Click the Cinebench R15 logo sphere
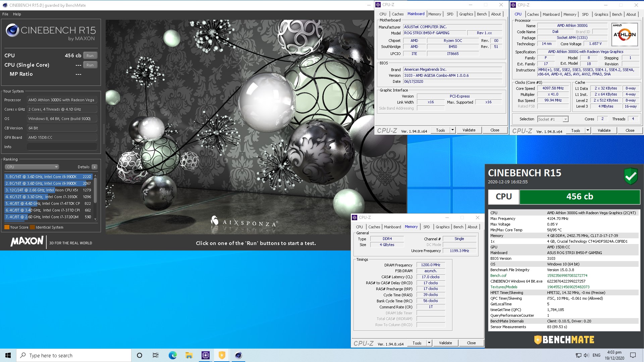Image resolution: width=644 pixels, height=362 pixels. [x=12, y=31]
